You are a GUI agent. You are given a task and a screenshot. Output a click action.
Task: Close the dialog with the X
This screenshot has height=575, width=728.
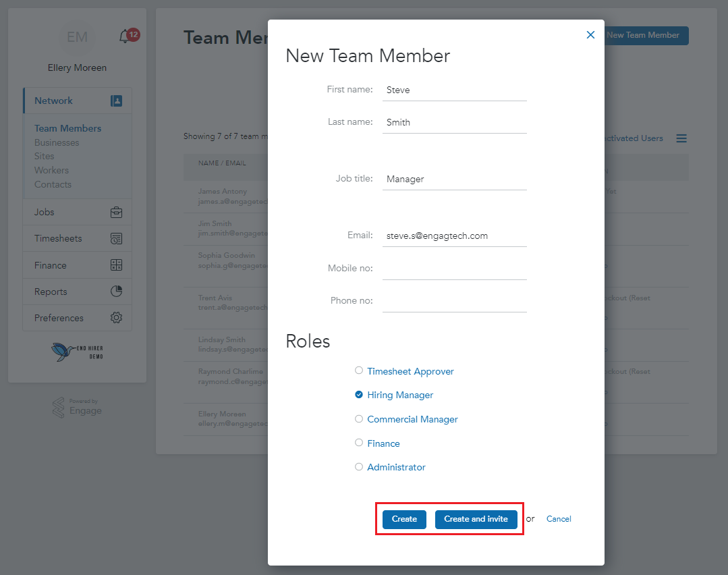coord(590,34)
